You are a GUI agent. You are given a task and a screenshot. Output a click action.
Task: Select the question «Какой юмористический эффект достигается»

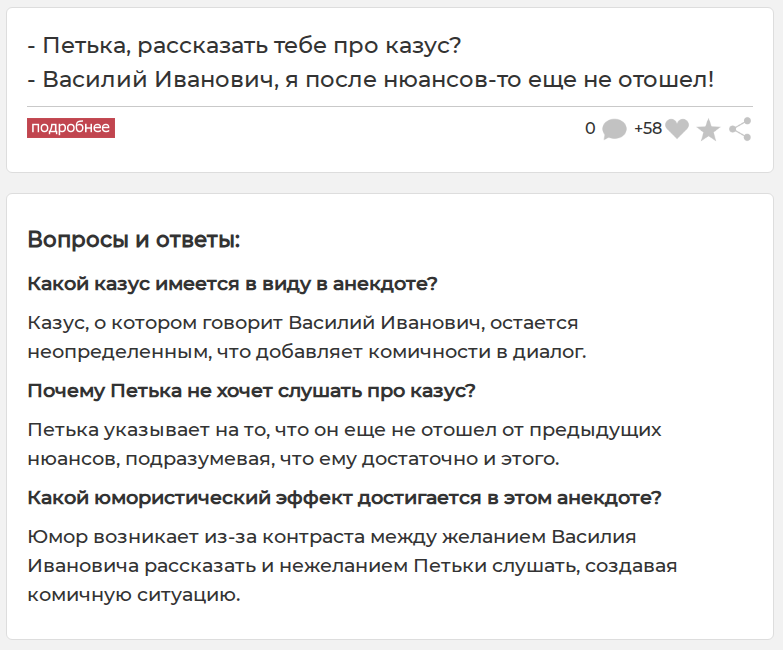coord(344,498)
